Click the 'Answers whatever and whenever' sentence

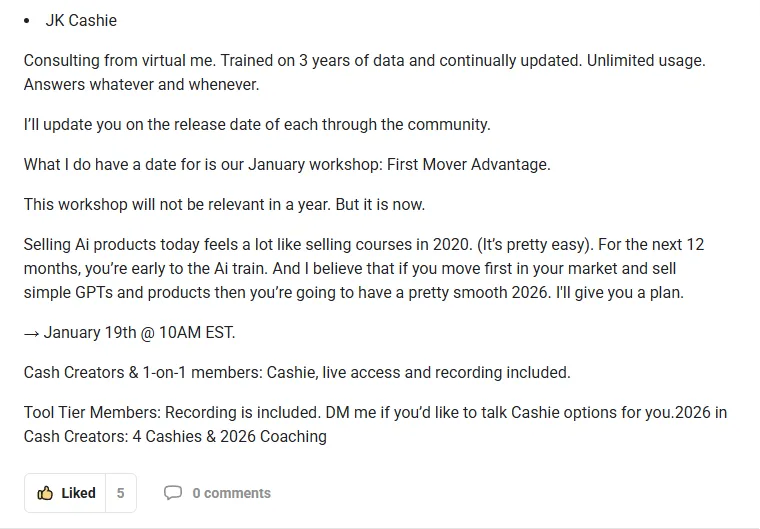[x=142, y=84]
